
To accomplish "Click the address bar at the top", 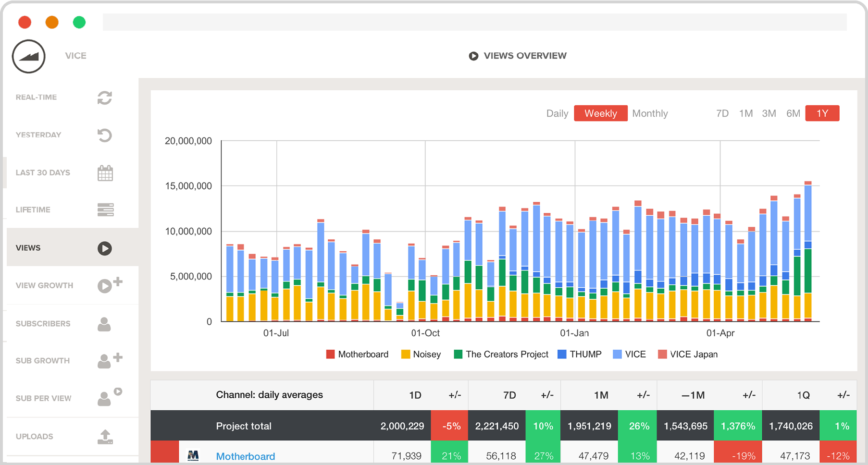I will point(474,22).
